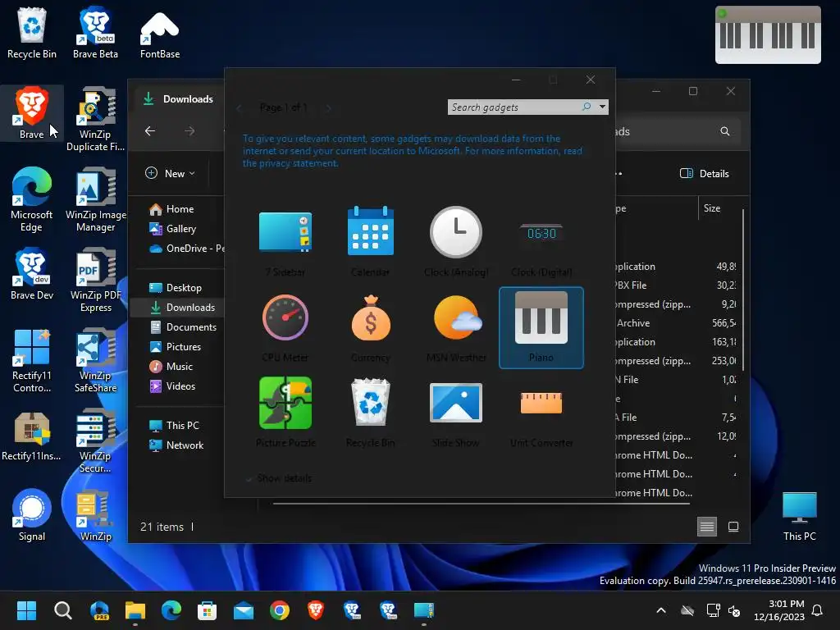Show hidden system tray icons
The image size is (840, 630).
tap(661, 610)
